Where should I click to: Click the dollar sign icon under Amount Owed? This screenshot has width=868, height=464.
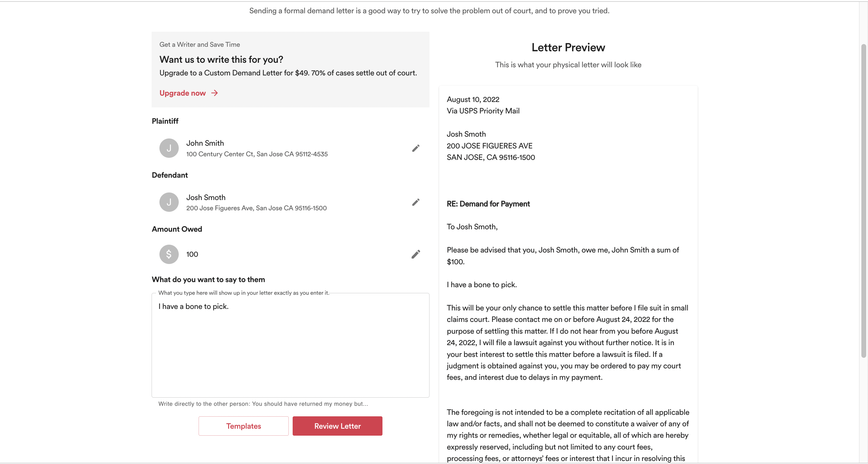[x=169, y=254]
